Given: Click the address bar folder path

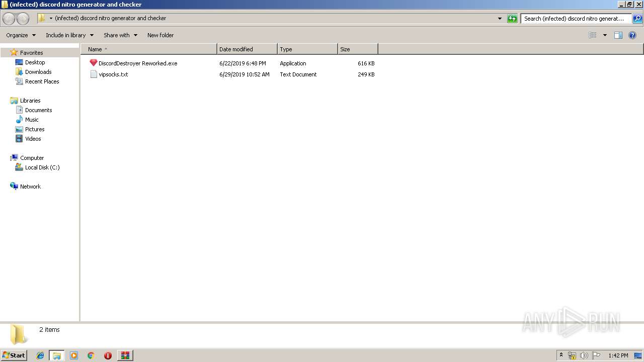Looking at the screenshot, I should 110,18.
